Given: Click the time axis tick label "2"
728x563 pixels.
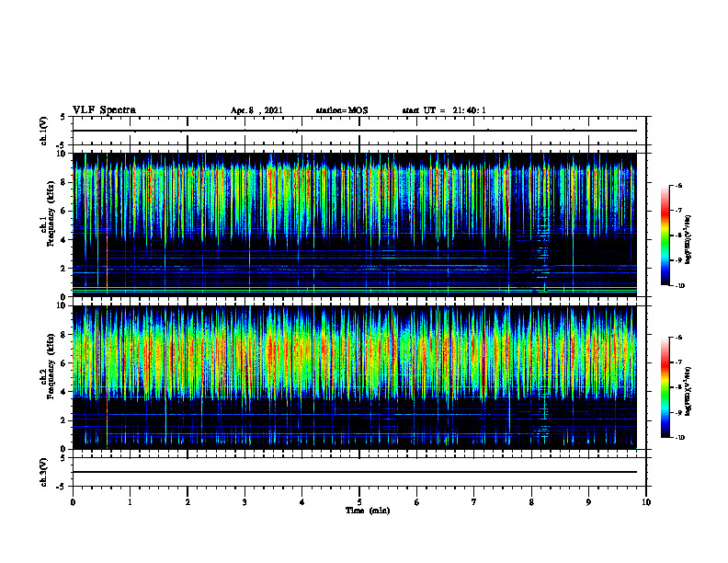Looking at the screenshot, I should click(x=188, y=502).
